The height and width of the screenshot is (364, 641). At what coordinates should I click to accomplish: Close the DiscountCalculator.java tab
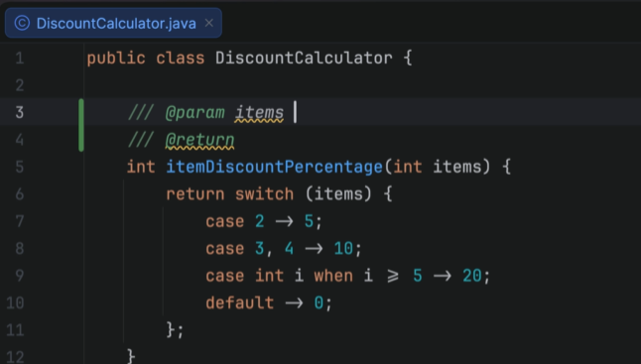click(x=209, y=23)
